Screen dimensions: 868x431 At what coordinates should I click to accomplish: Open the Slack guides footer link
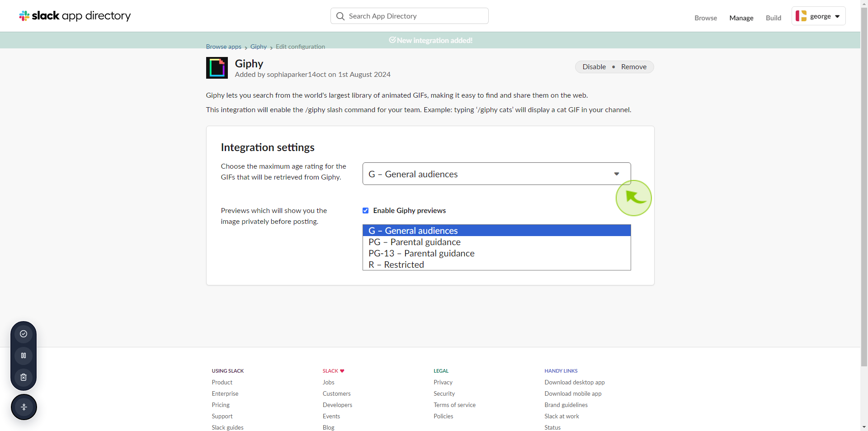[227, 427]
